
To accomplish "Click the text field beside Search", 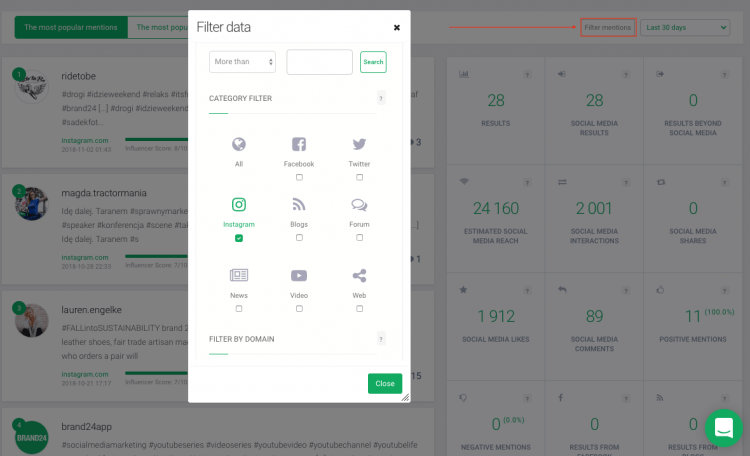I will 319,62.
